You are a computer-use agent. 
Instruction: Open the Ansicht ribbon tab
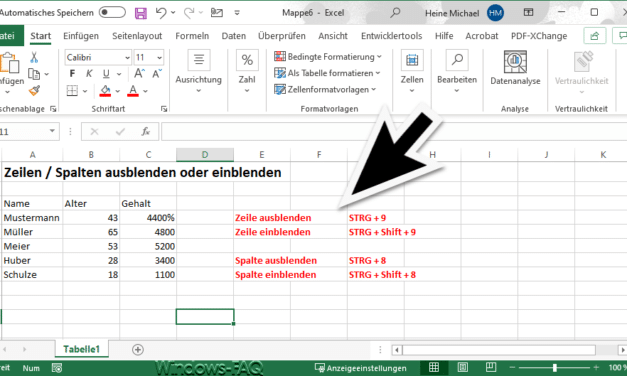pyautogui.click(x=333, y=36)
